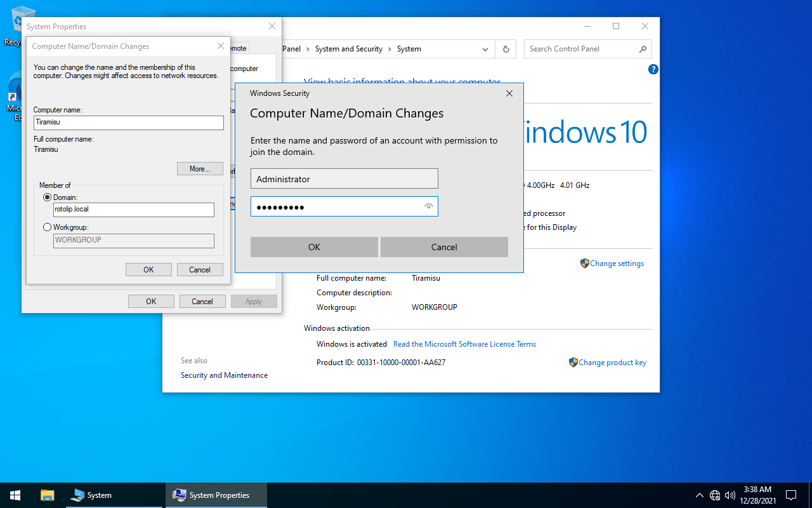The width and height of the screenshot is (812, 508).
Task: Reveal password with the eye icon
Action: [429, 206]
